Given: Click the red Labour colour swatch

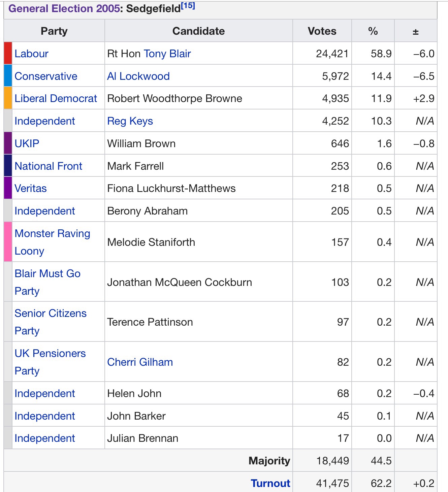Looking at the screenshot, I should [8, 53].
